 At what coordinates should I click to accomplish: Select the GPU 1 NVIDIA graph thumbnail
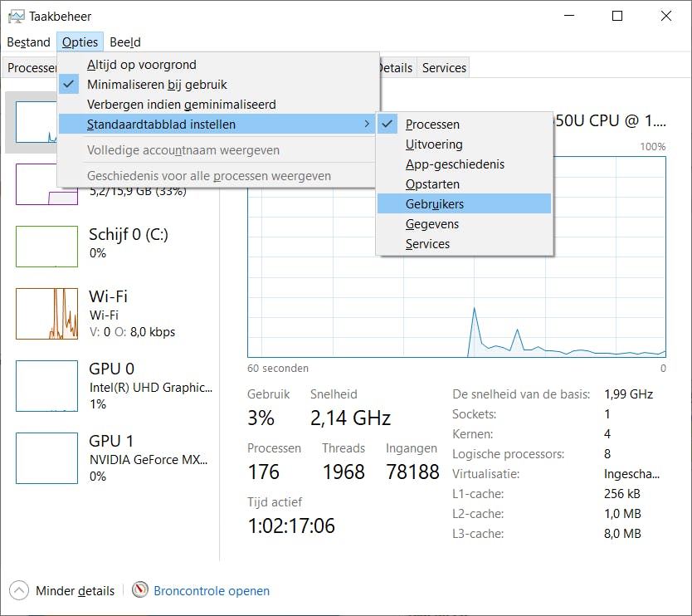click(x=46, y=458)
